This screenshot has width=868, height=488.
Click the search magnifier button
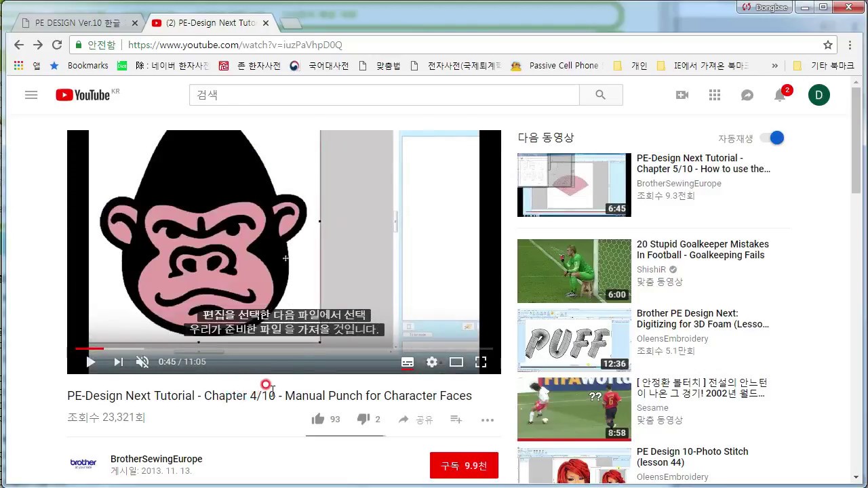[601, 95]
